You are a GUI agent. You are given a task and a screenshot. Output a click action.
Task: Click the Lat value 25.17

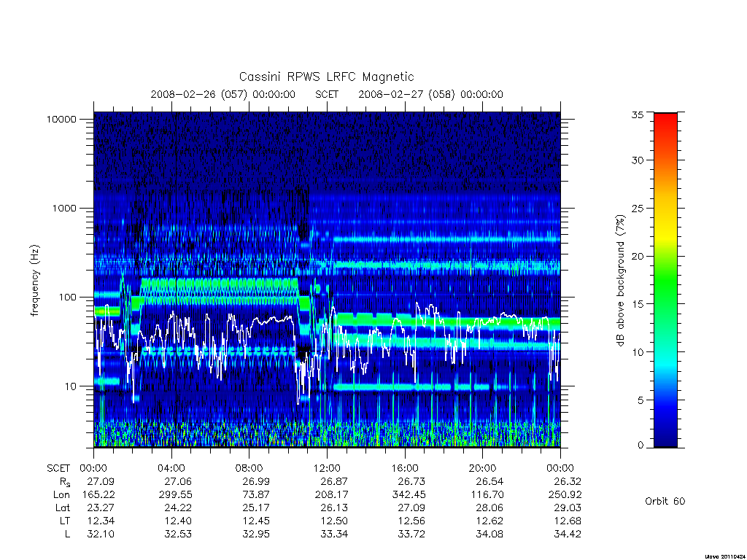[x=256, y=507]
